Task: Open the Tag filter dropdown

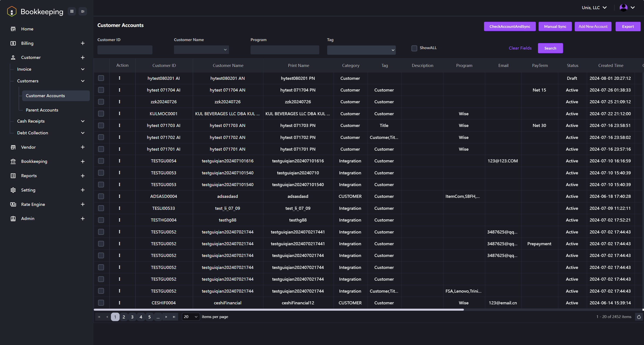Action: pos(361,50)
